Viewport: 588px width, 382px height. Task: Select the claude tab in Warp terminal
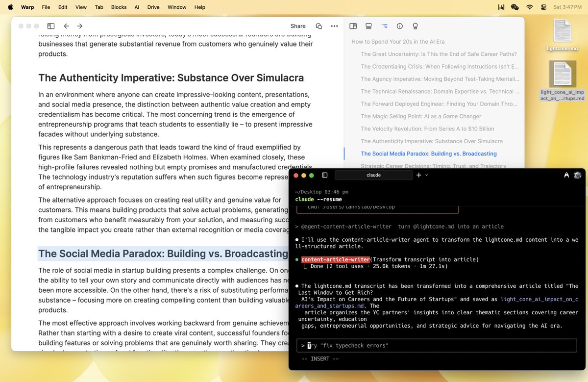point(373,175)
